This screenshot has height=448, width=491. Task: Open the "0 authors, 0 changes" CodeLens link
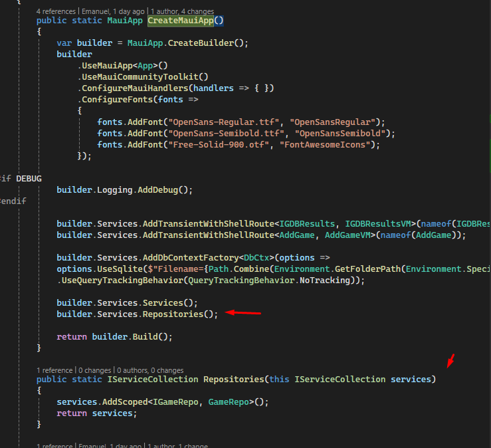click(x=150, y=370)
